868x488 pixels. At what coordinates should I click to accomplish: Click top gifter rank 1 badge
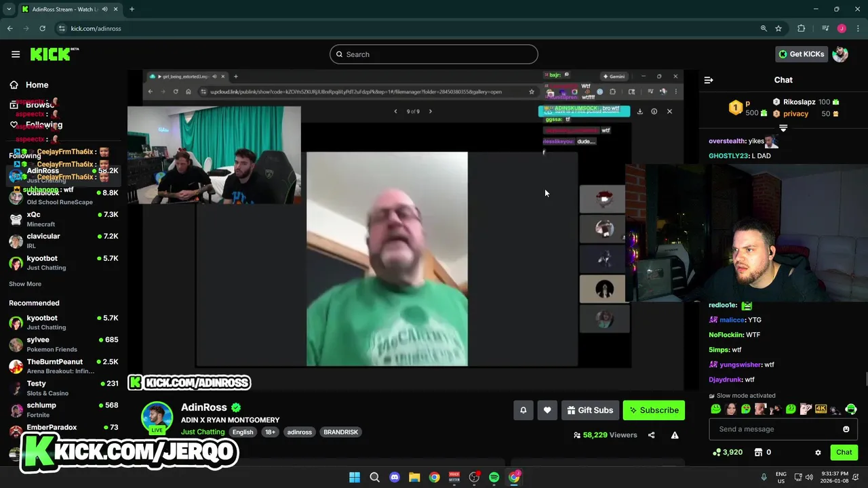(x=735, y=107)
